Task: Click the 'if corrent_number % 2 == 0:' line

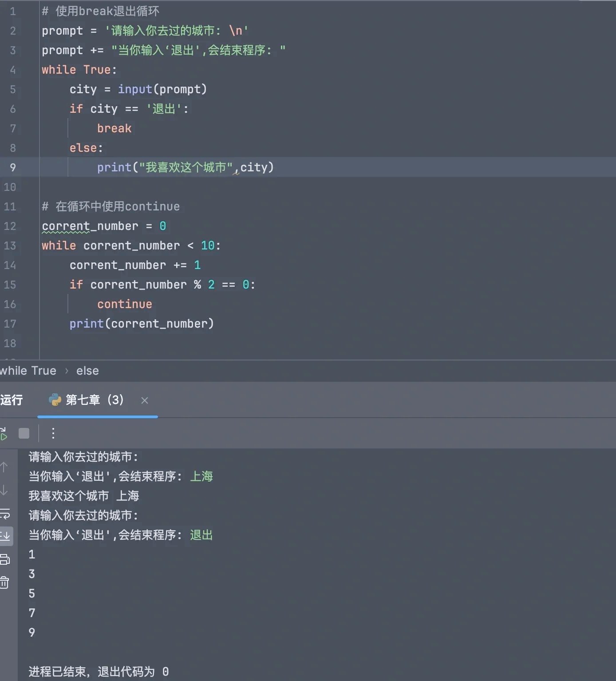Action: 162,285
